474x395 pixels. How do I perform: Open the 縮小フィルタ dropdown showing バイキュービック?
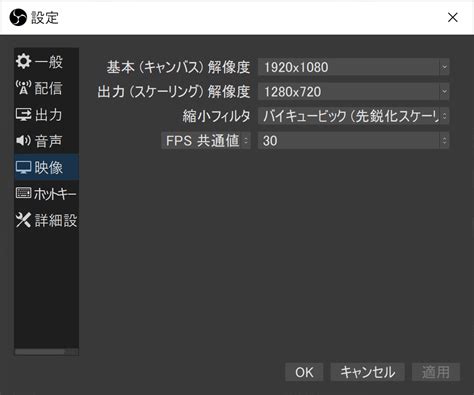[353, 116]
